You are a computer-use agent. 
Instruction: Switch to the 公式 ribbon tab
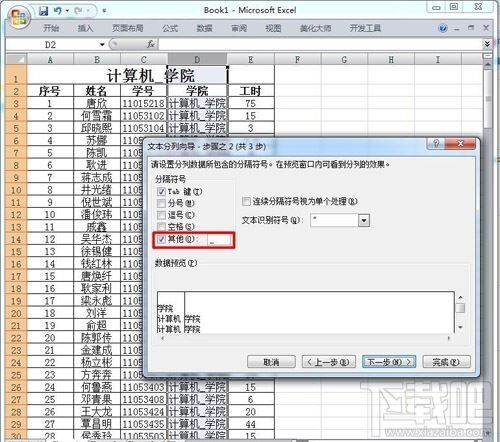(170, 28)
